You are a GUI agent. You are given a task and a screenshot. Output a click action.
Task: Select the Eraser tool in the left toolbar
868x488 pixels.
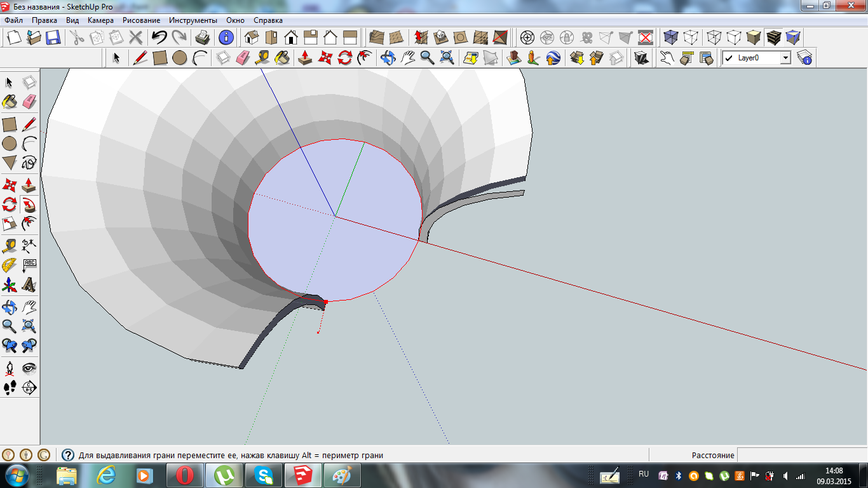[x=29, y=102]
